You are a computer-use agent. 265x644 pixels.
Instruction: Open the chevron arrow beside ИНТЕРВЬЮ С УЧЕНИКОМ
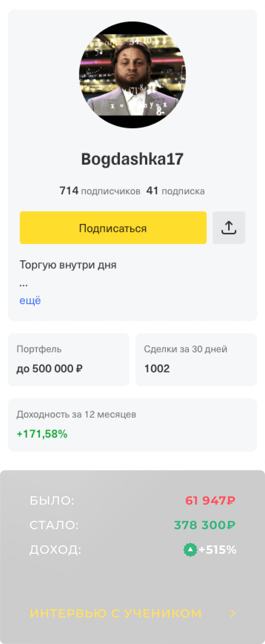click(x=233, y=614)
